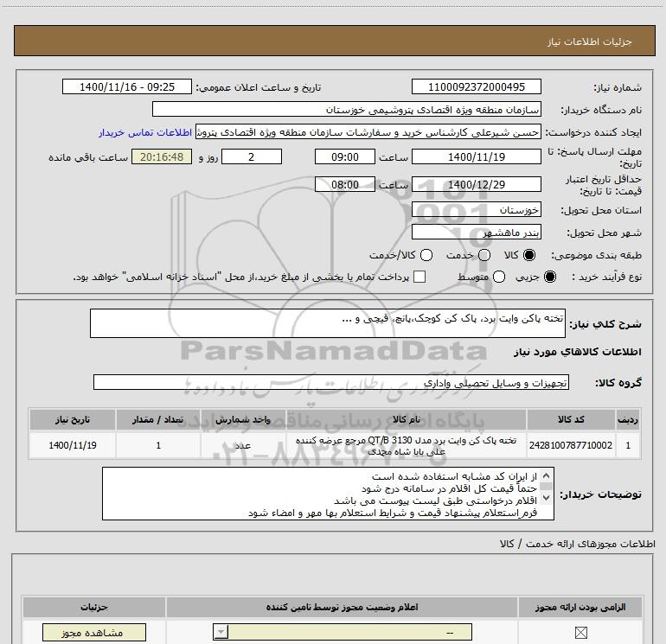Click the response deadline date 1400/11/19 field
The width and height of the screenshot is (666, 644).
pyautogui.click(x=476, y=156)
